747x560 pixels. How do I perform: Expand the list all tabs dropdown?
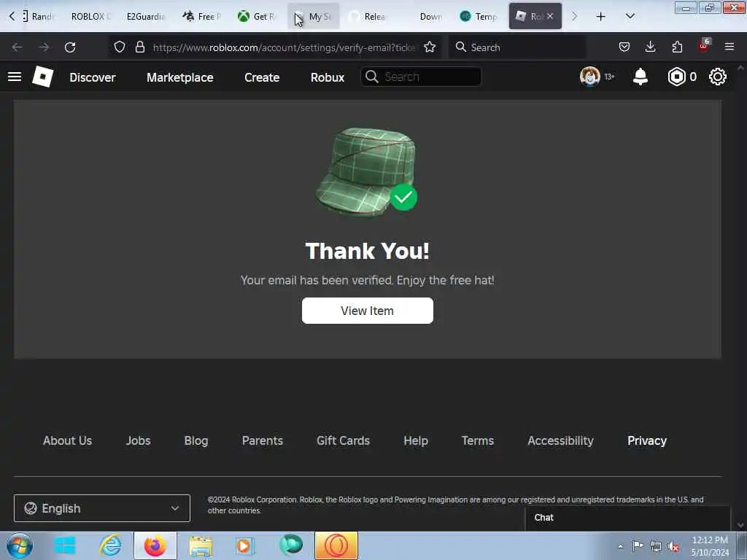click(x=630, y=17)
